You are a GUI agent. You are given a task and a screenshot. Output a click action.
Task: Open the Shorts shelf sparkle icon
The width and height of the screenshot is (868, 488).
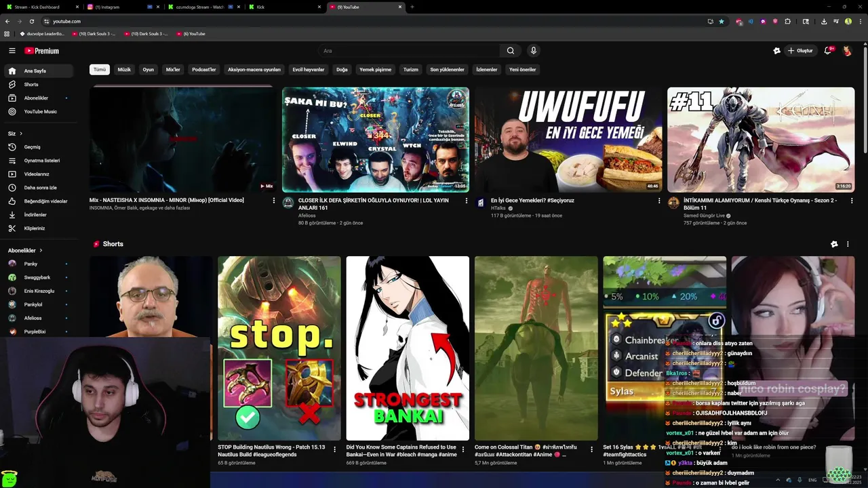[x=834, y=244]
